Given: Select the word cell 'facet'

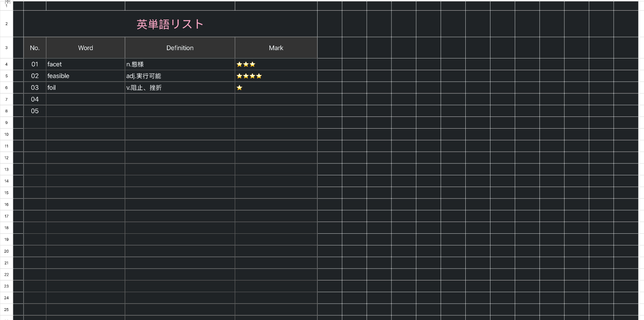Looking at the screenshot, I should coord(86,64).
